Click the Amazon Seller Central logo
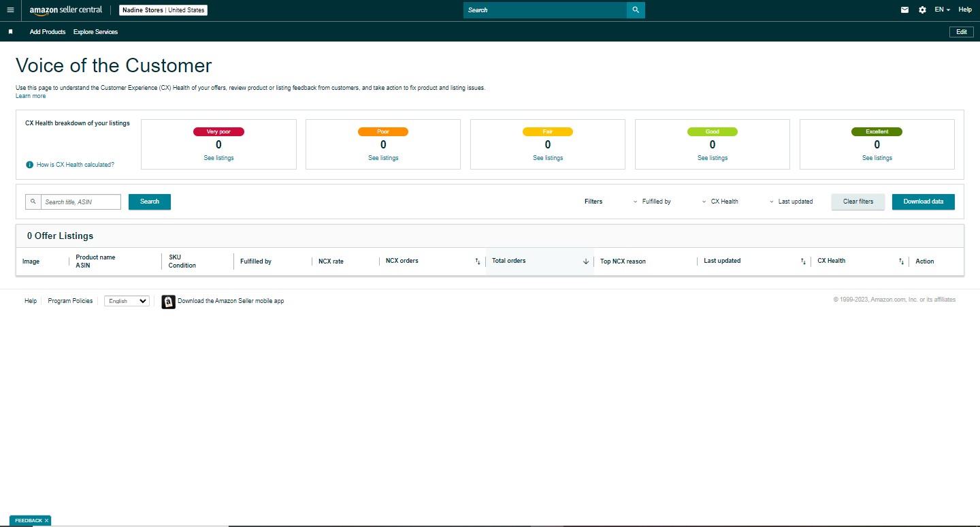Screen dimensions: 980x527 [66, 10]
